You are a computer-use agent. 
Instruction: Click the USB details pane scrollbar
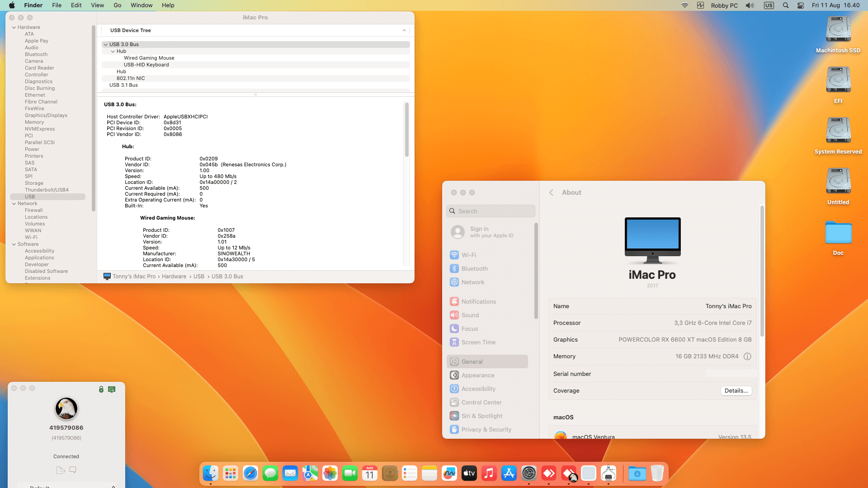tap(407, 130)
